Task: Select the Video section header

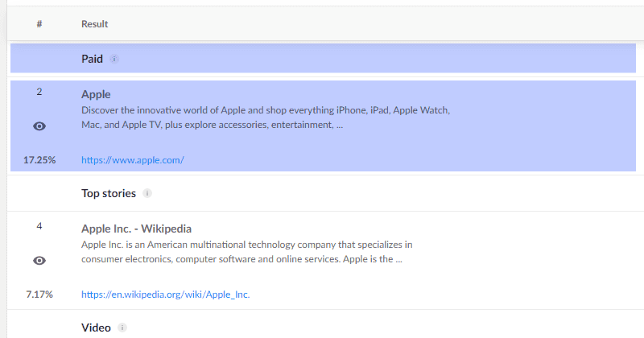Action: pyautogui.click(x=96, y=328)
